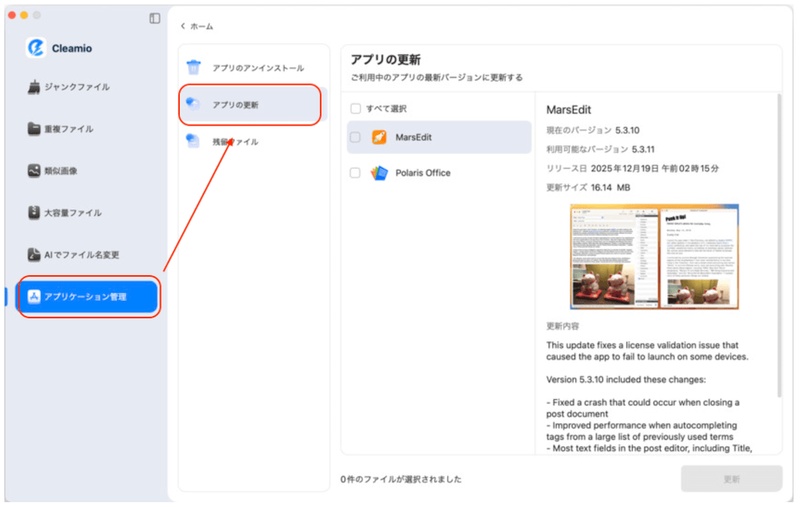Click the junk file broom icon
The height and width of the screenshot is (507, 800).
[x=34, y=87]
